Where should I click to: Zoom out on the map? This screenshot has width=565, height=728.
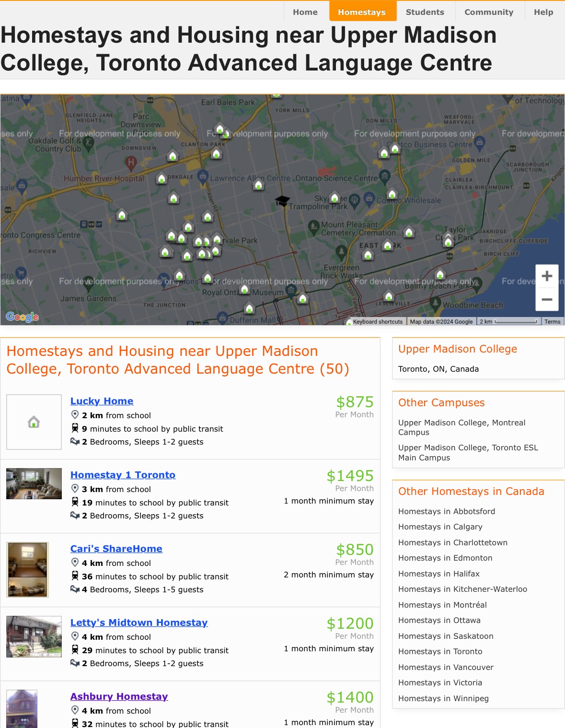[547, 299]
